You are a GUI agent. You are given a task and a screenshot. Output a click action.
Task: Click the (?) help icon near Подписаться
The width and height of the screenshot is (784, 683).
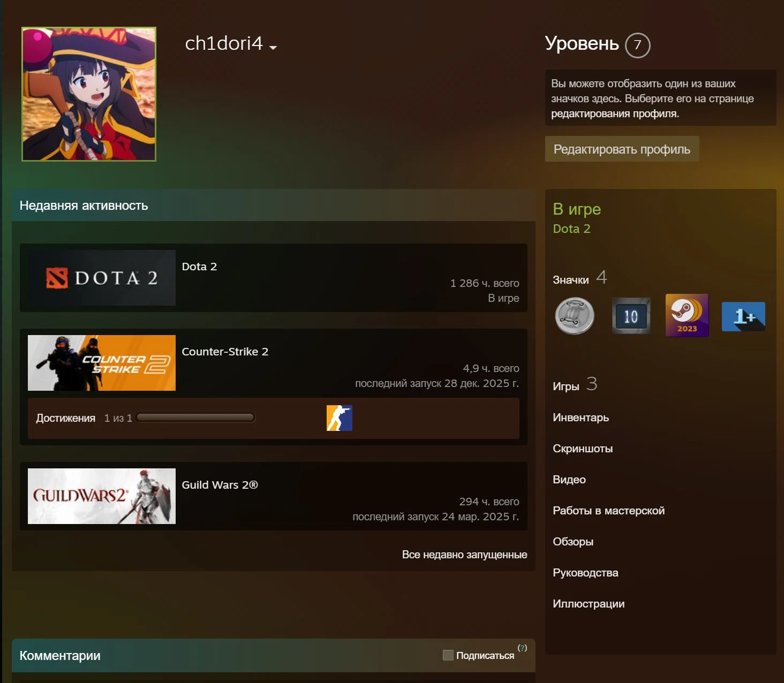point(523,648)
